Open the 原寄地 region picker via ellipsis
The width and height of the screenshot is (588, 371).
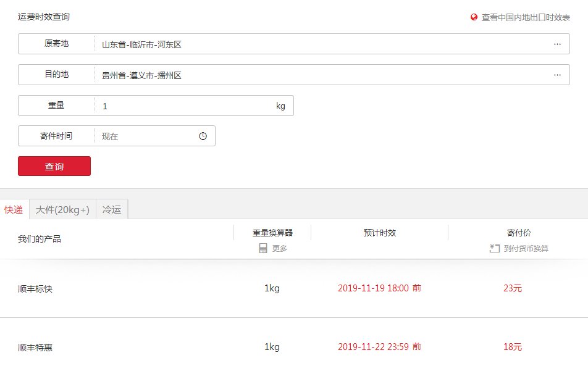pyautogui.click(x=557, y=44)
